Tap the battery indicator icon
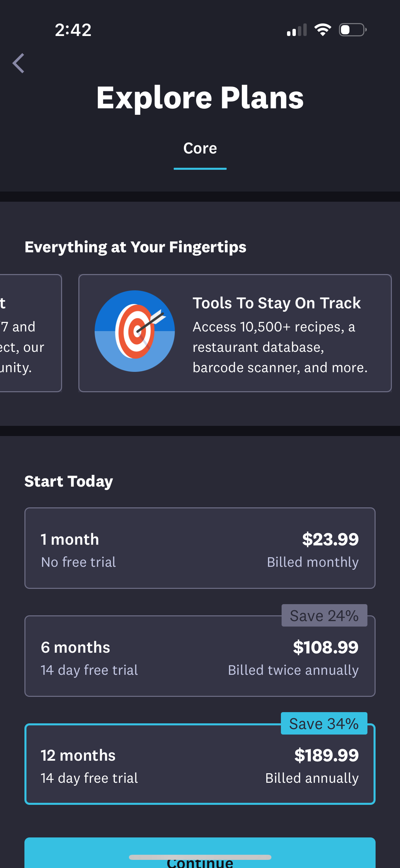Viewport: 400px width, 868px height. tap(353, 30)
